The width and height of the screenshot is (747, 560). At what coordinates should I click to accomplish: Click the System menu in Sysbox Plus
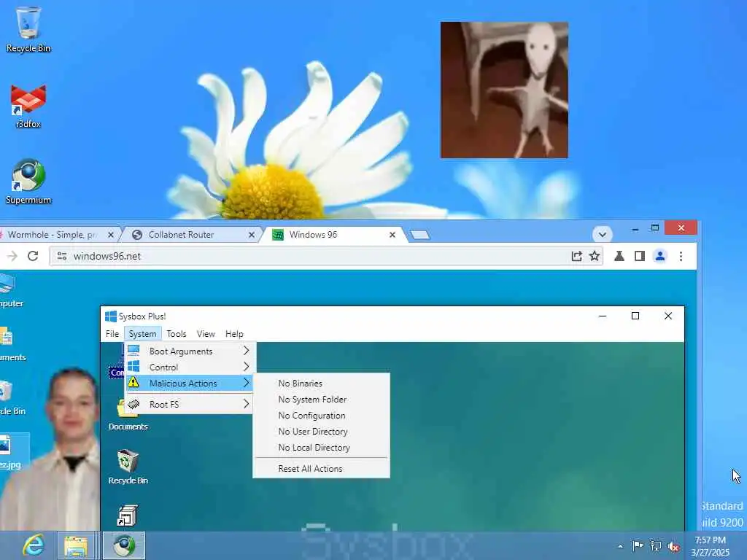click(142, 334)
